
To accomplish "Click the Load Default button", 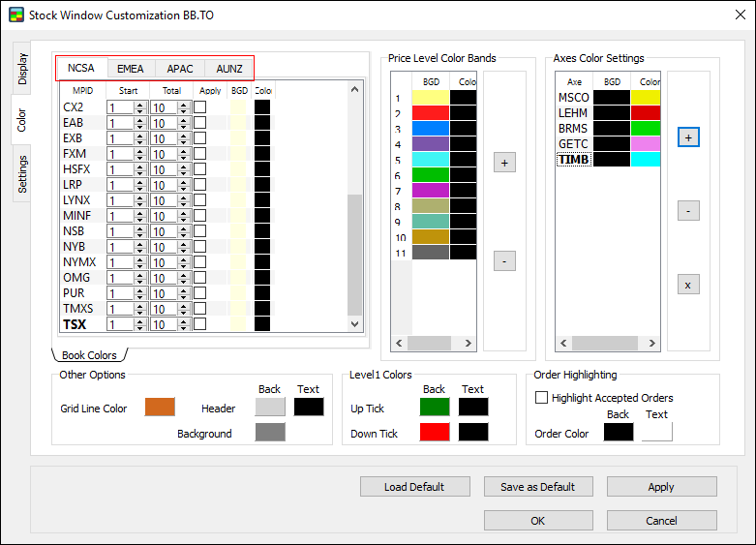I will pyautogui.click(x=414, y=487).
